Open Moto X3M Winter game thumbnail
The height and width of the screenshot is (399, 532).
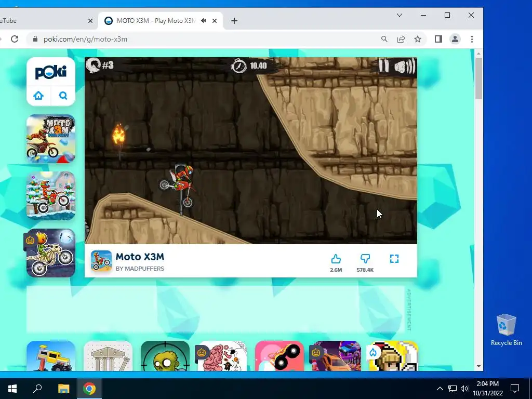pos(51,196)
